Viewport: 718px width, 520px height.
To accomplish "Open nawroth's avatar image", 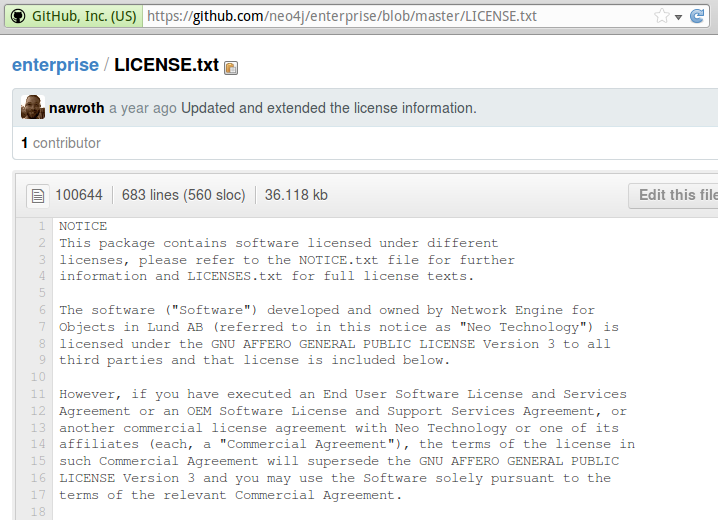I will pos(33,107).
